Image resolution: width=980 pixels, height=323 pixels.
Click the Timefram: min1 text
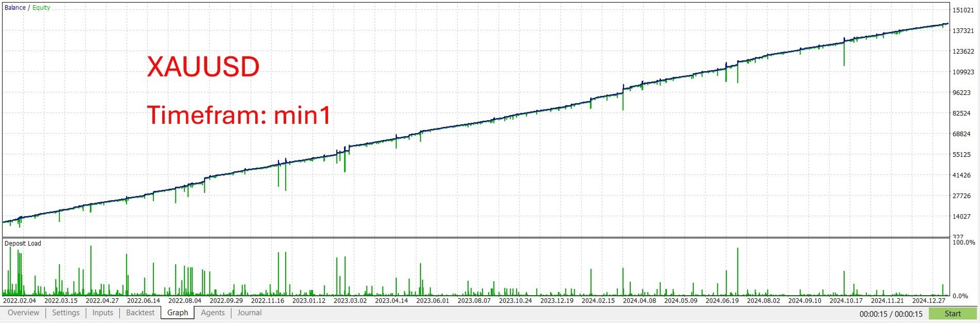coord(239,115)
